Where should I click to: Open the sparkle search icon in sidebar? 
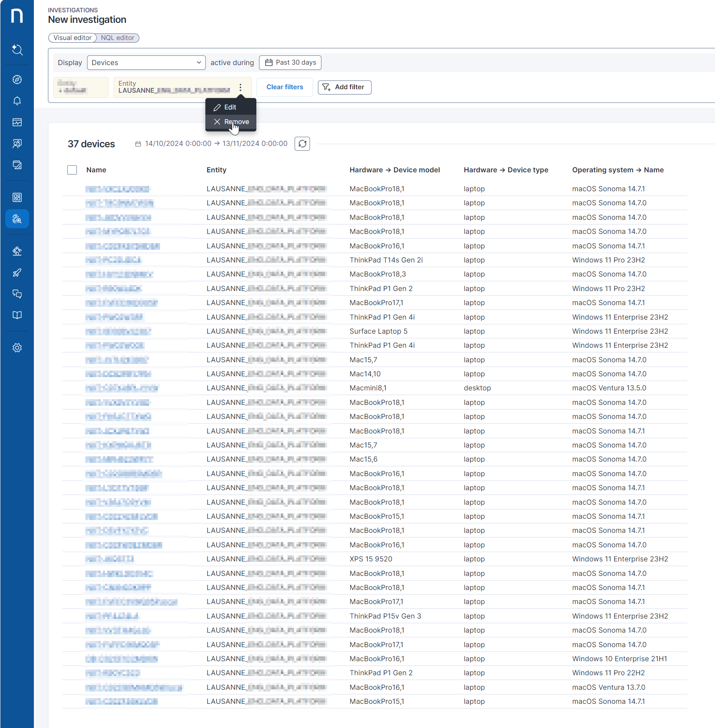pyautogui.click(x=17, y=50)
